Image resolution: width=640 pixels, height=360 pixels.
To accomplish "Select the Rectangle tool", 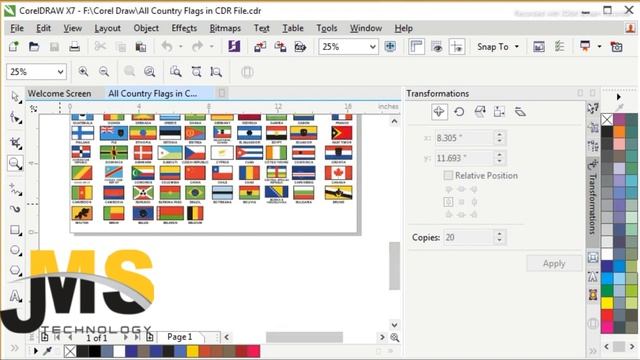I will pos(16,230).
